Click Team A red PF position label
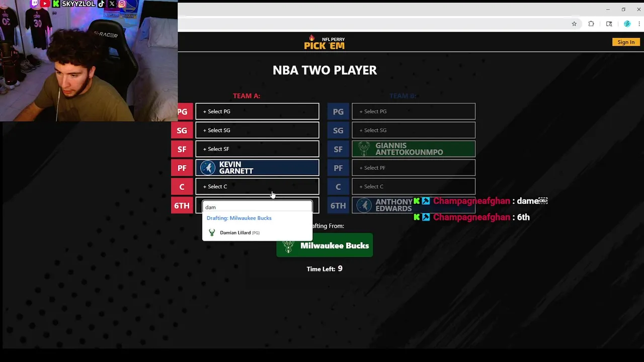Screen dimensions: 644x362 (182, 168)
